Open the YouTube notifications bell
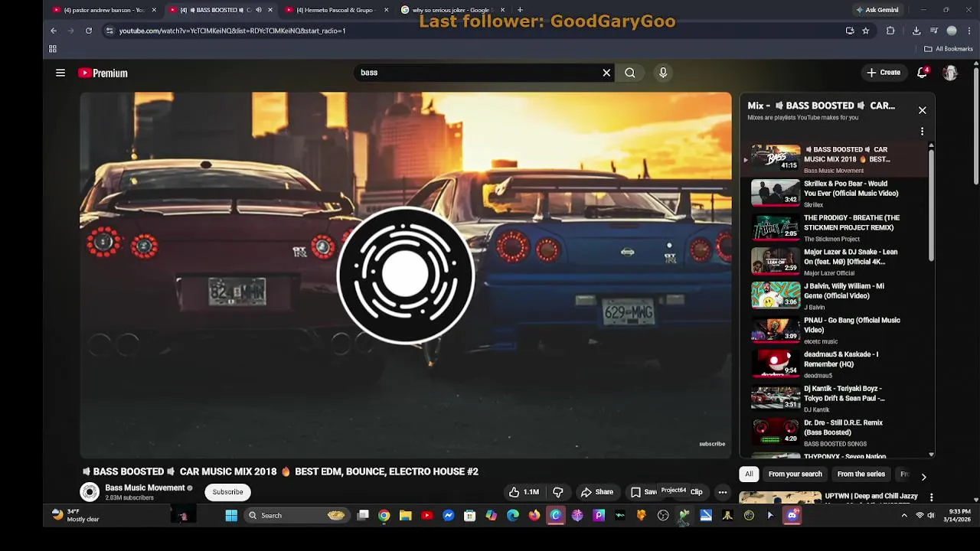 [x=923, y=73]
